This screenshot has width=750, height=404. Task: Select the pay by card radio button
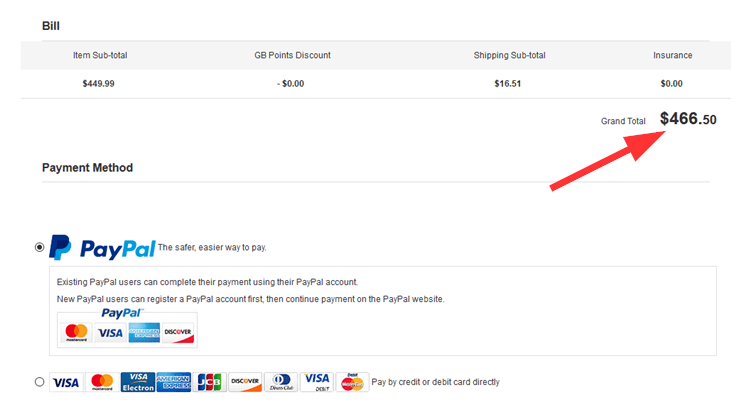coord(40,382)
